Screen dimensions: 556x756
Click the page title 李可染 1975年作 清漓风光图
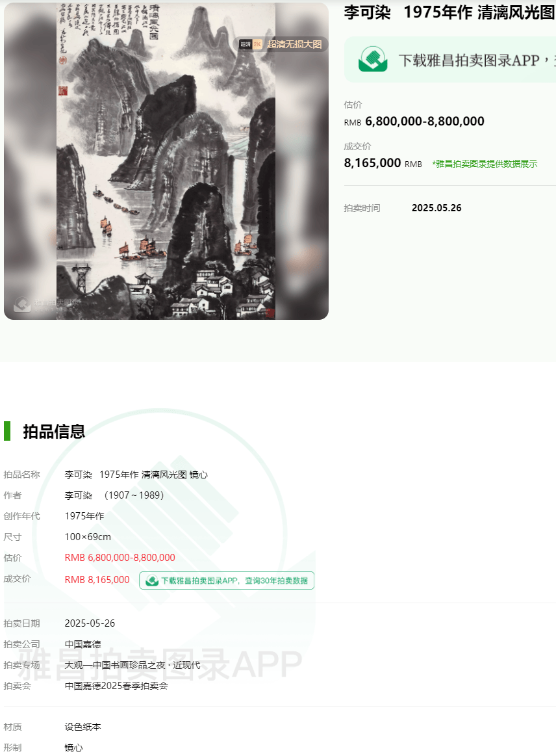[449, 12]
